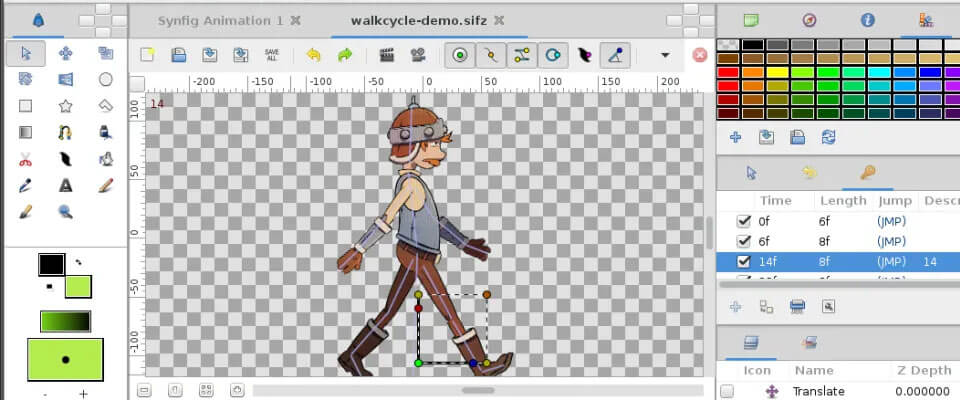Toggle vertex handles display

click(x=490, y=55)
